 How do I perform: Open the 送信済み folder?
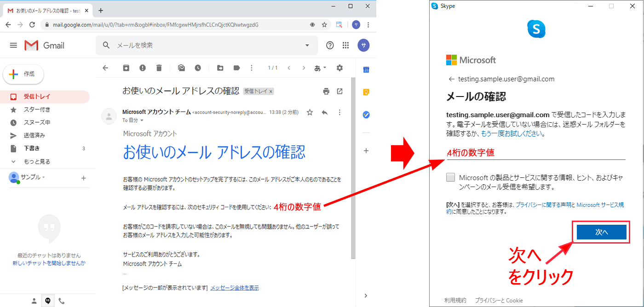point(34,136)
